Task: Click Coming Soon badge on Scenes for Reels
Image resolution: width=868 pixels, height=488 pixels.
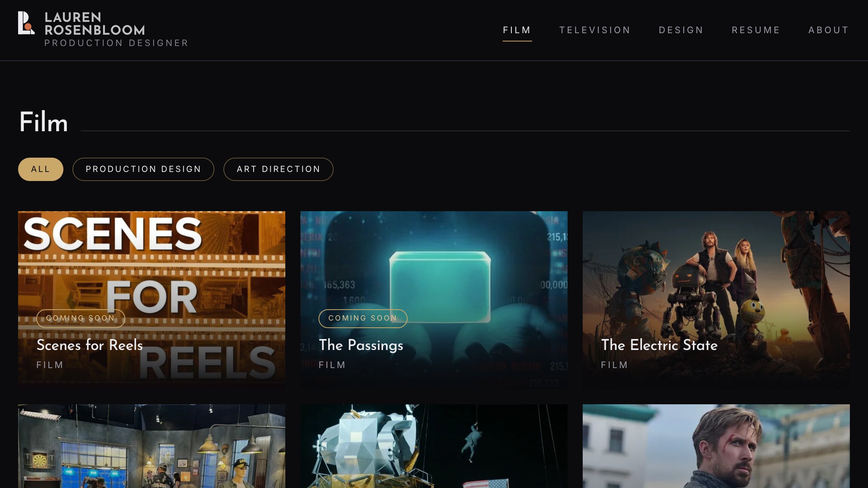Action: [81, 318]
